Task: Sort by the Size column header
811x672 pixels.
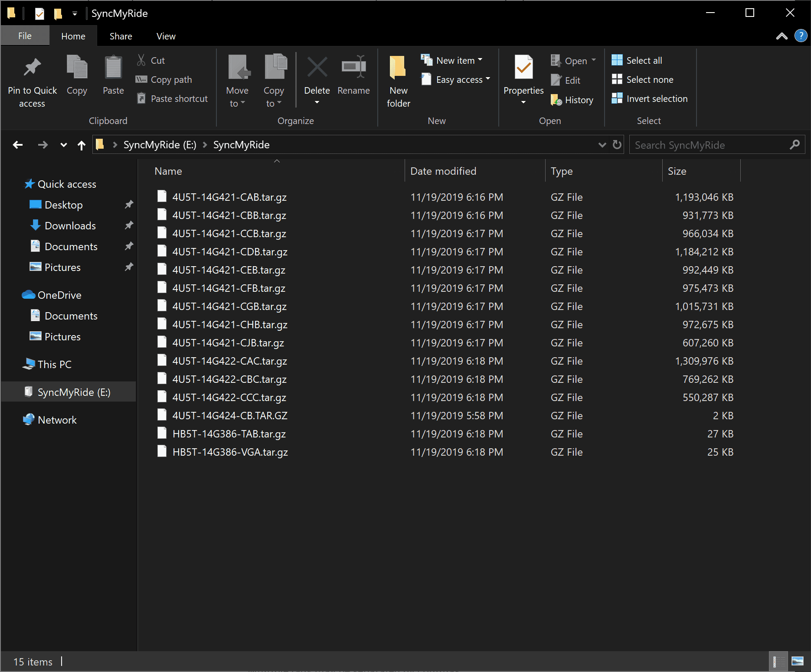Action: click(x=677, y=171)
